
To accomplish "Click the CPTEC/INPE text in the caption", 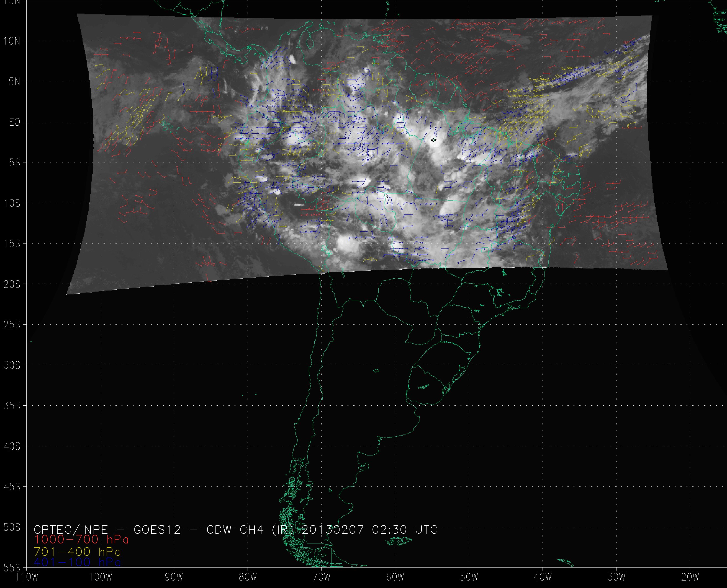I will 71,529.
